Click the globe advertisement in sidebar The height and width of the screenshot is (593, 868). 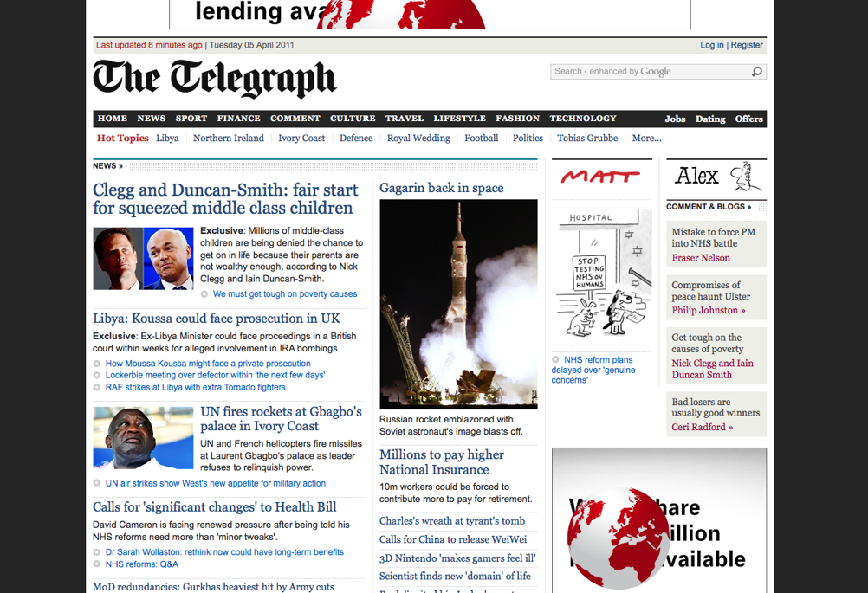pyautogui.click(x=659, y=520)
